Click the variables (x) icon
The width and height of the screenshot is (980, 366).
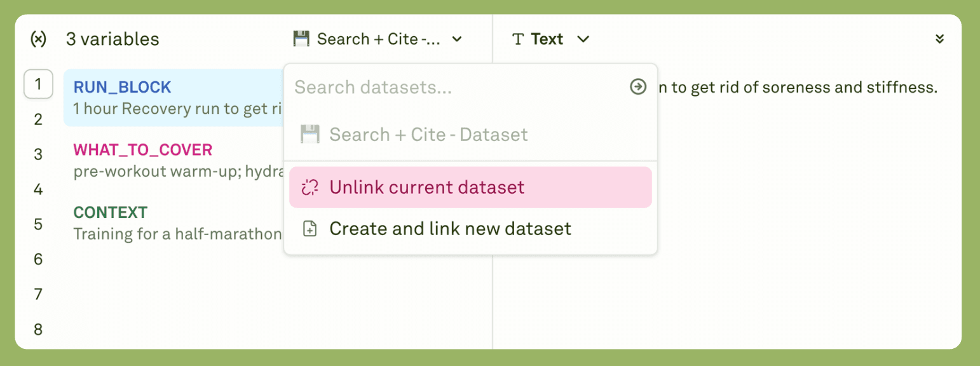[38, 39]
